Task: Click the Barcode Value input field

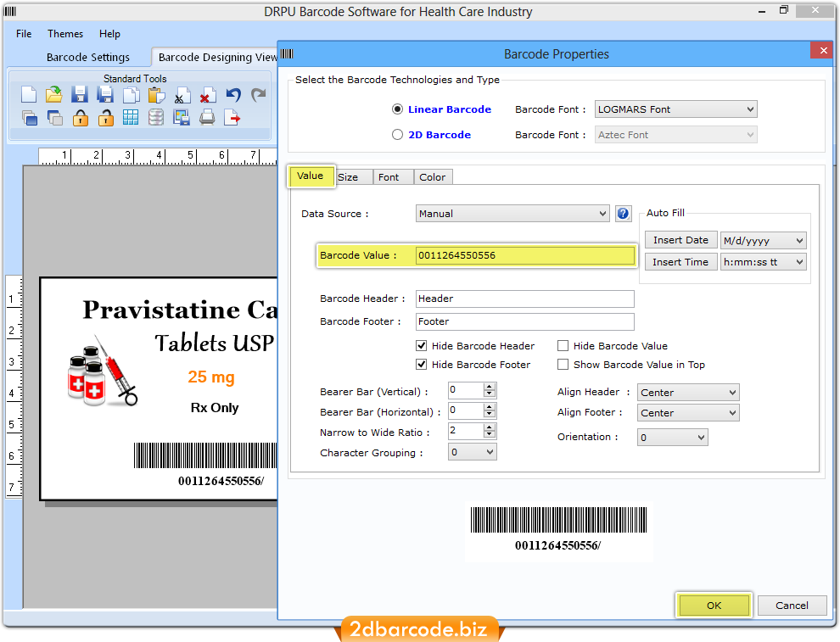Action: coord(525,255)
